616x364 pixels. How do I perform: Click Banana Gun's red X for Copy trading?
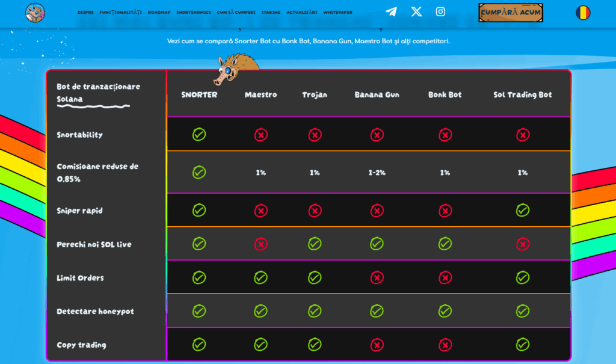click(377, 345)
